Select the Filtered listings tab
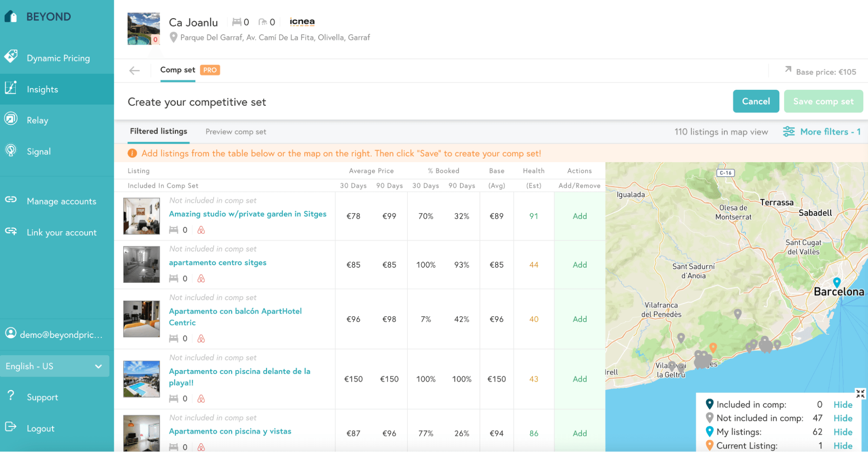This screenshot has height=452, width=868. coord(158,131)
